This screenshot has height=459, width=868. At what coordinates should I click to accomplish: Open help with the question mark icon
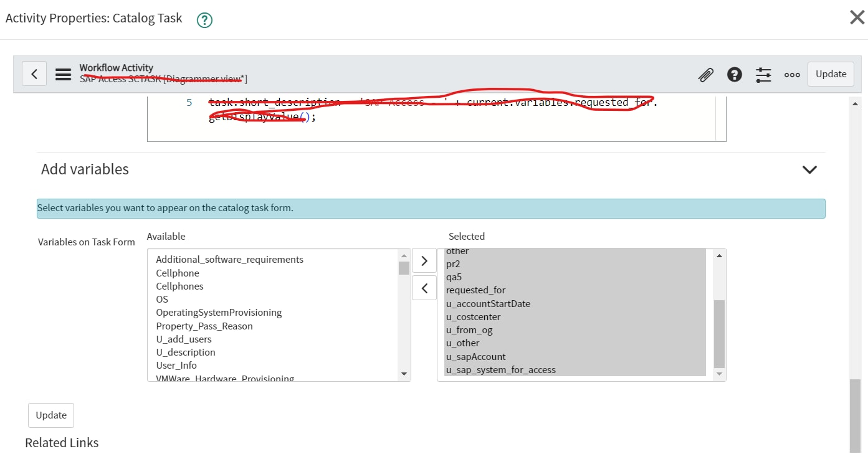pyautogui.click(x=735, y=74)
